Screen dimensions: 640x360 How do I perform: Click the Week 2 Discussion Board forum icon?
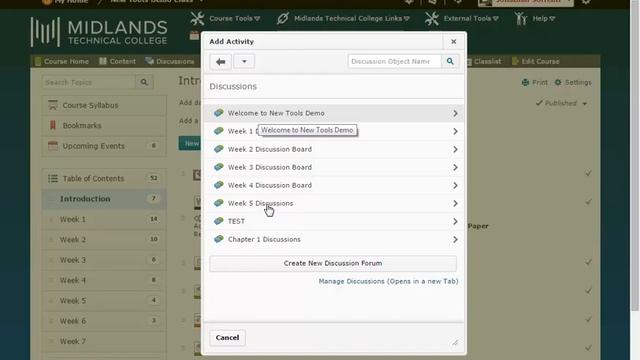219,149
